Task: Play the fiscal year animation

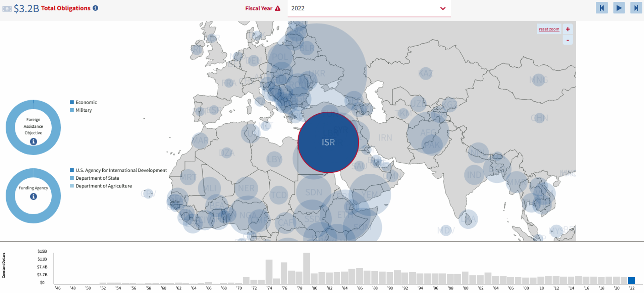Action: point(619,8)
